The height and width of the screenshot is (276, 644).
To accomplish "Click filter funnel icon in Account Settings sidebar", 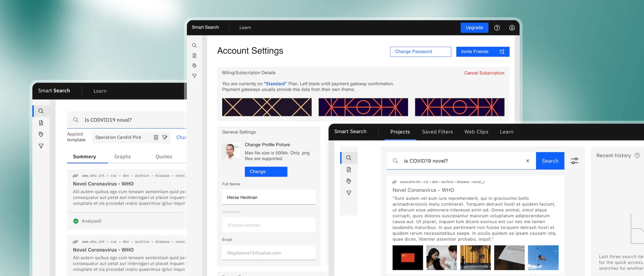I will point(195,76).
